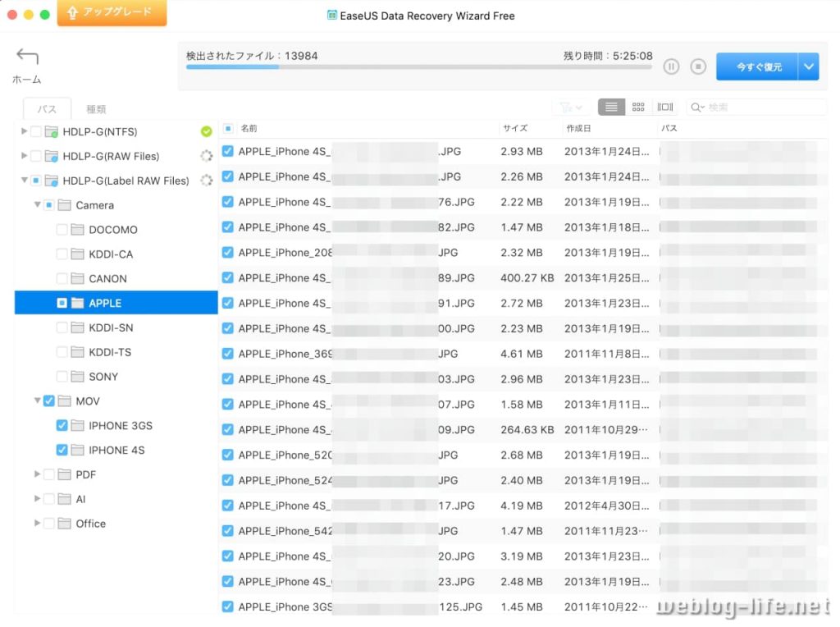Image resolution: width=840 pixels, height=627 pixels.
Task: Click loading spinner beside RAW Files
Action: point(206,156)
